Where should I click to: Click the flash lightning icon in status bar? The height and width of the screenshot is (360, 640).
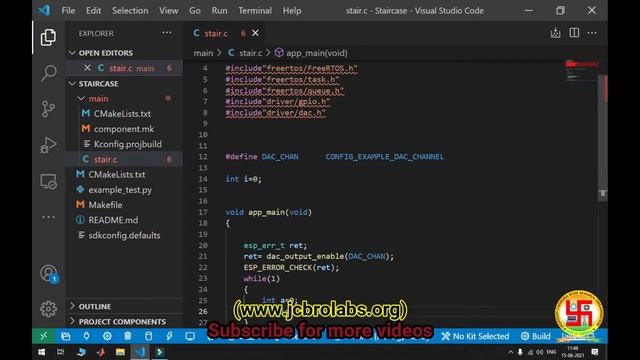click(x=169, y=336)
